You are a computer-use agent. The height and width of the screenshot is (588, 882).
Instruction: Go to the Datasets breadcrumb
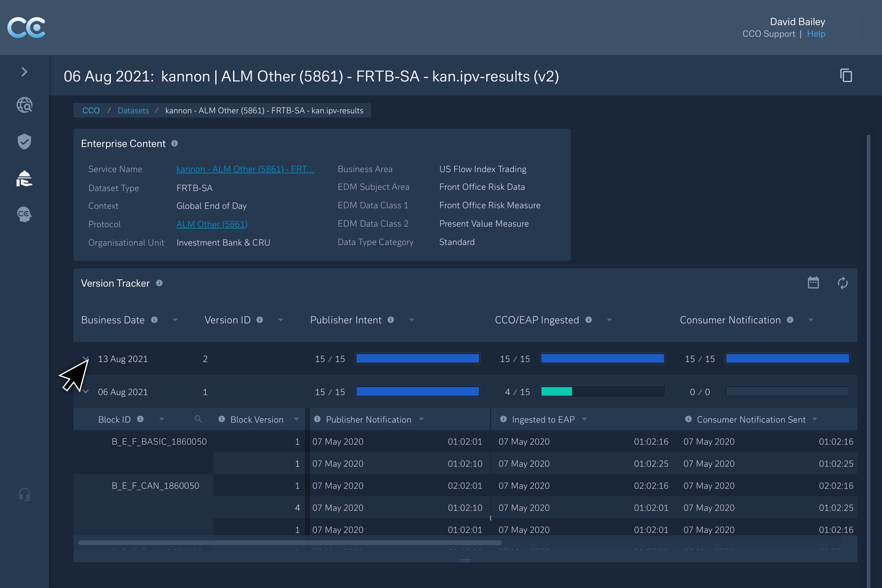(x=133, y=111)
